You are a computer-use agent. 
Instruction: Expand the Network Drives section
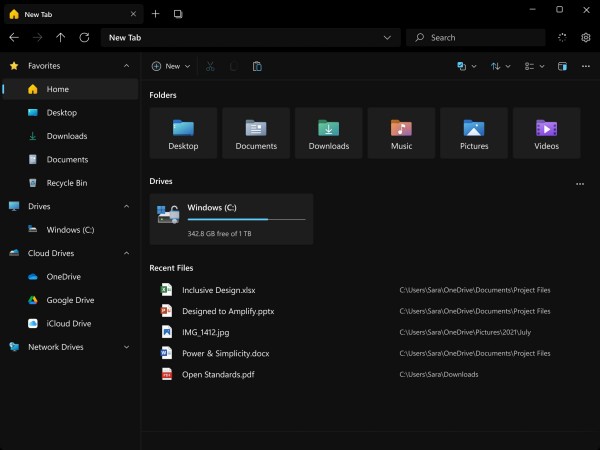coord(126,347)
